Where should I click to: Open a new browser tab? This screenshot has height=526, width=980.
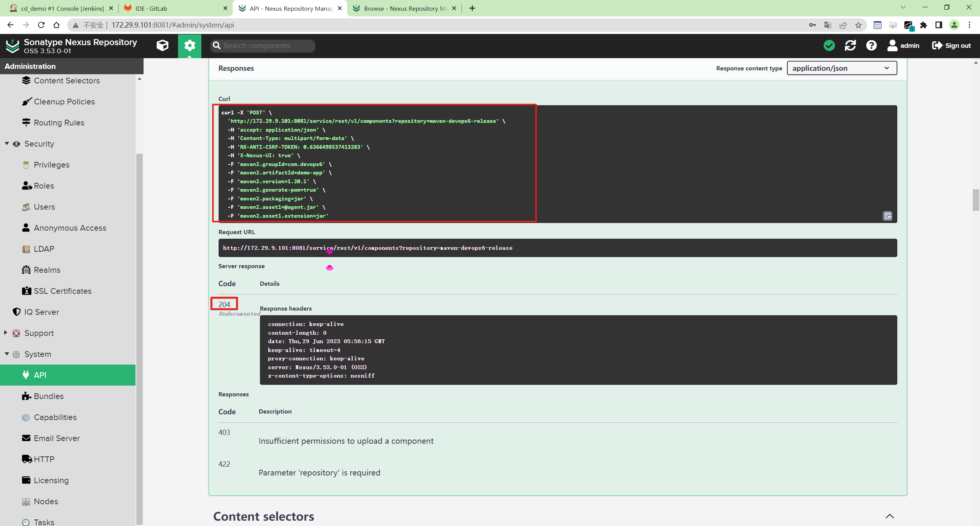click(472, 8)
